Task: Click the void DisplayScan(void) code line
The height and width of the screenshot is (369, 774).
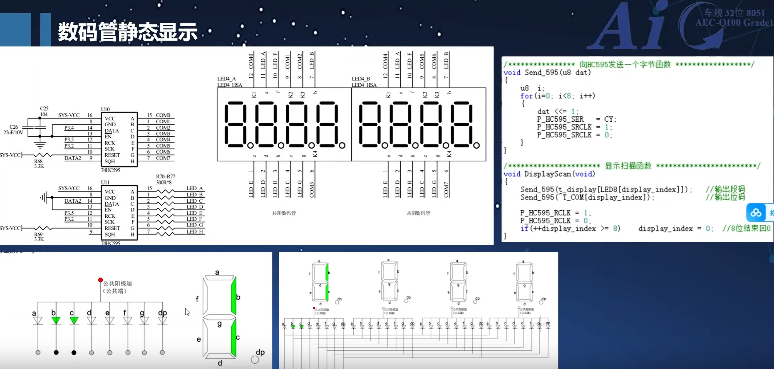Action: (549, 174)
